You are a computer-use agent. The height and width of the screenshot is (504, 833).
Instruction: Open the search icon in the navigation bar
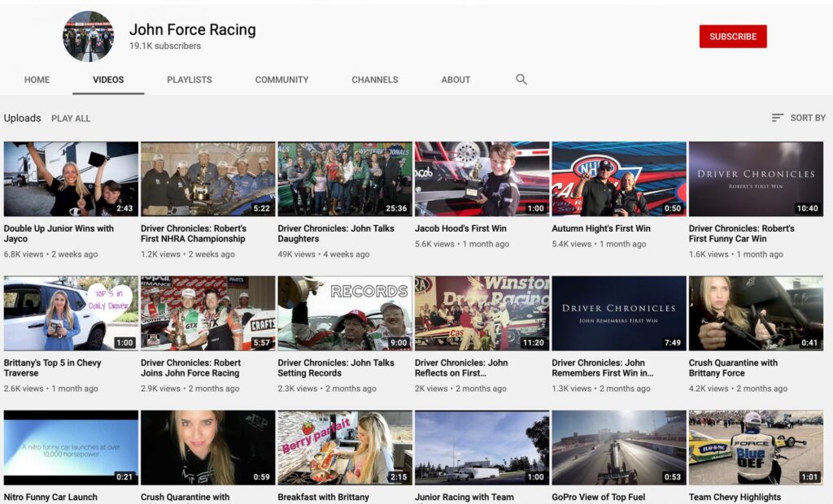coord(521,80)
